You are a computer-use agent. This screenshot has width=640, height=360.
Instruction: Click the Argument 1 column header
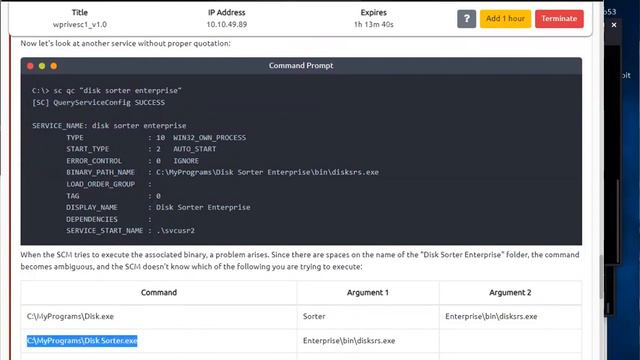[x=368, y=293]
